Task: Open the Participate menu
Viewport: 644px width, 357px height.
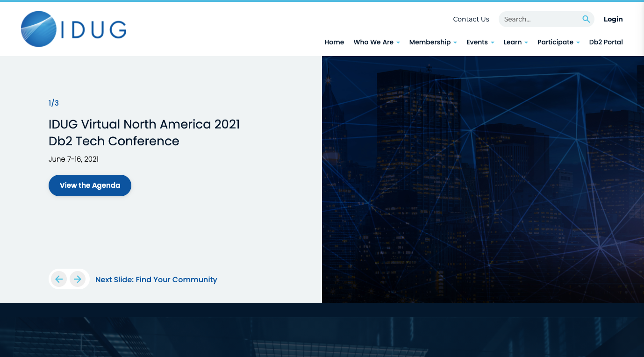Action: coord(555,42)
